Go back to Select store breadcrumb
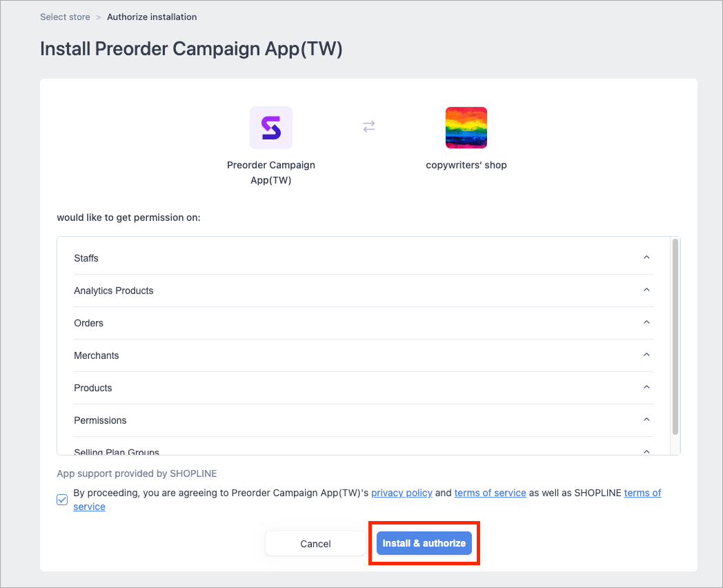Screen dimensions: 723x588 pyautogui.click(x=65, y=17)
